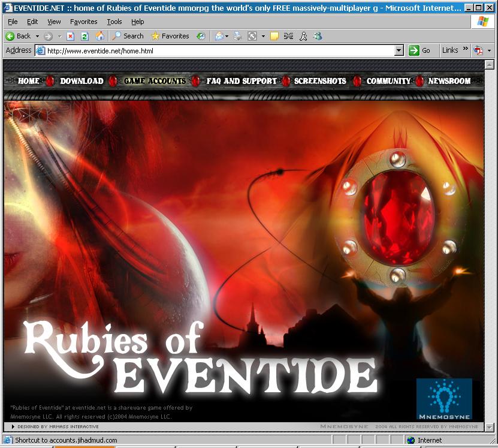The height and width of the screenshot is (448, 498).
Task: Open the COMMUNITY navigation link
Action: (388, 81)
